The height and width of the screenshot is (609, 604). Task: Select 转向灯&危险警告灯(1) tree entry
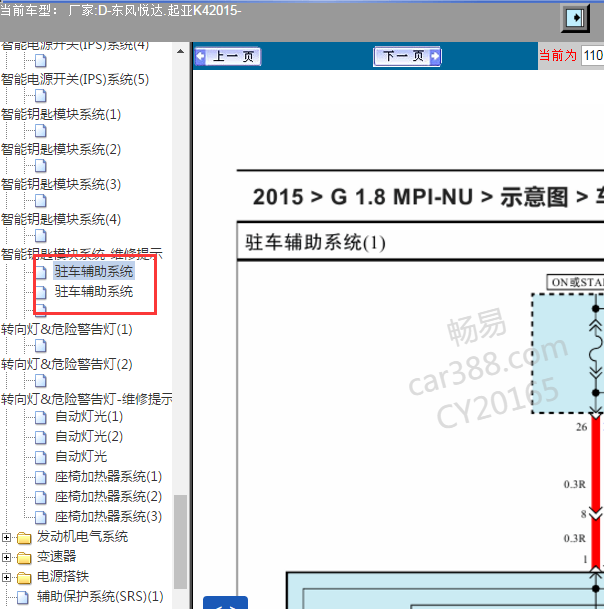[x=67, y=329]
